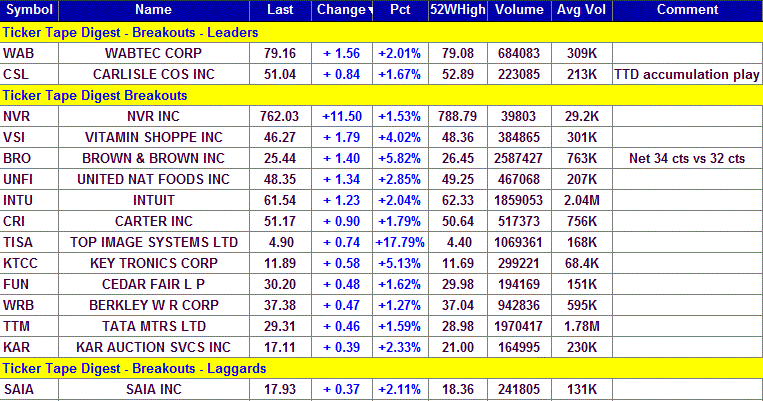763x401 pixels.
Task: Click SAIA INC name cell
Action: 154,389
